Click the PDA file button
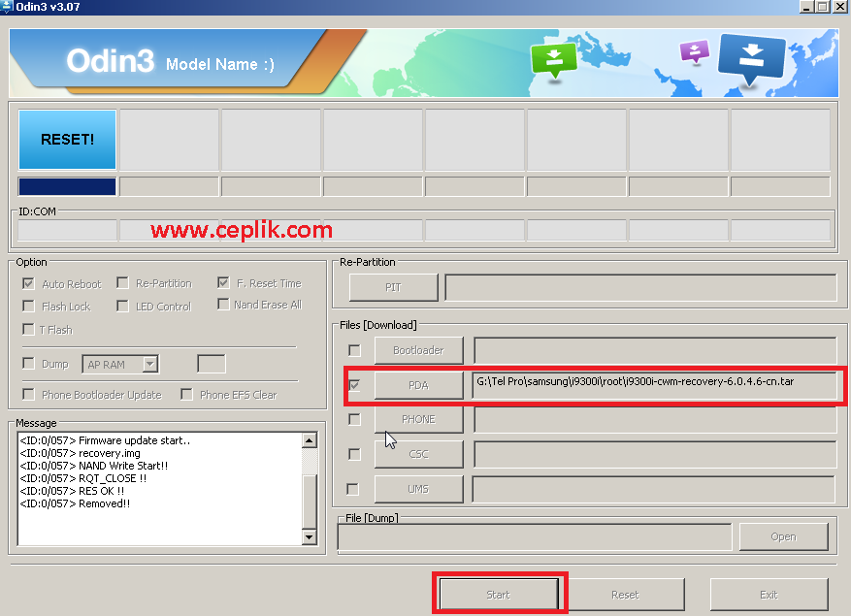 [418, 385]
